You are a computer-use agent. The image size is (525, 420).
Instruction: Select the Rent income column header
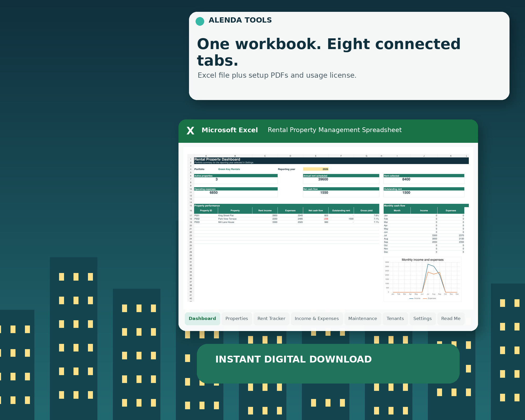265,211
